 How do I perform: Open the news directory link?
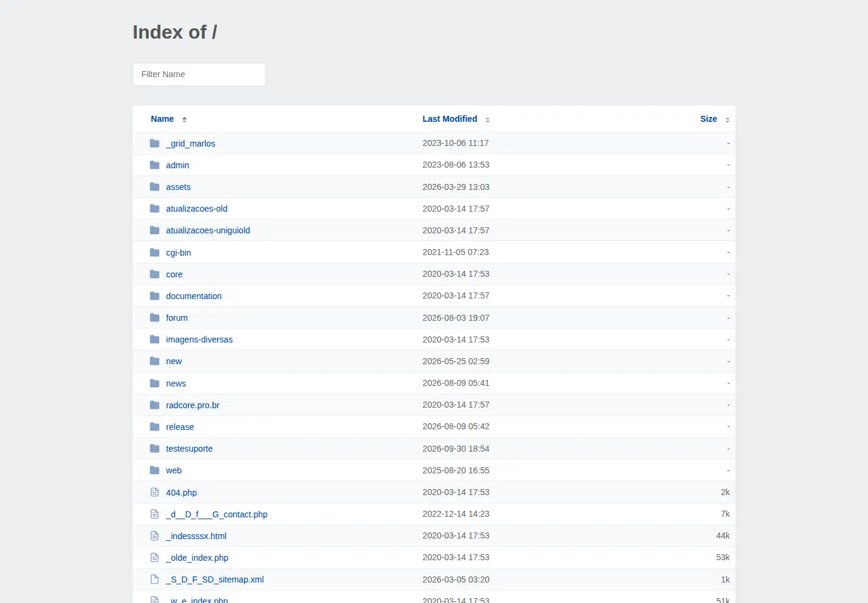pyautogui.click(x=176, y=384)
